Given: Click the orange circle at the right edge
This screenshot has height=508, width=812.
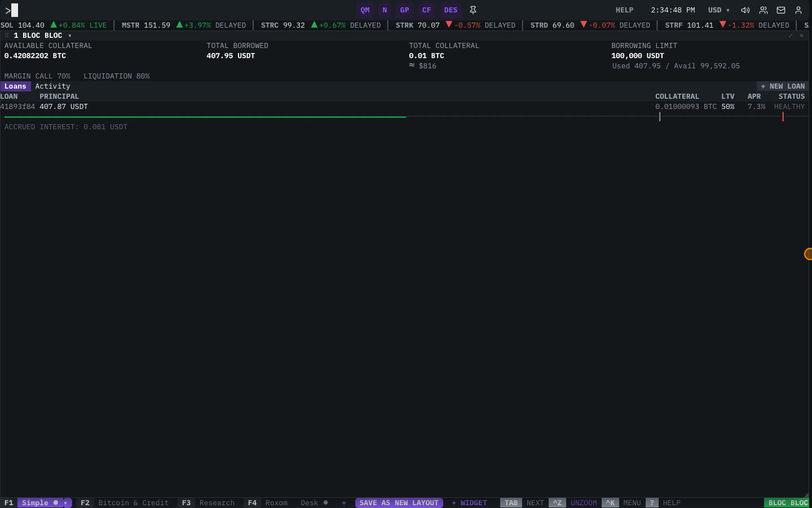Looking at the screenshot, I should coord(808,254).
